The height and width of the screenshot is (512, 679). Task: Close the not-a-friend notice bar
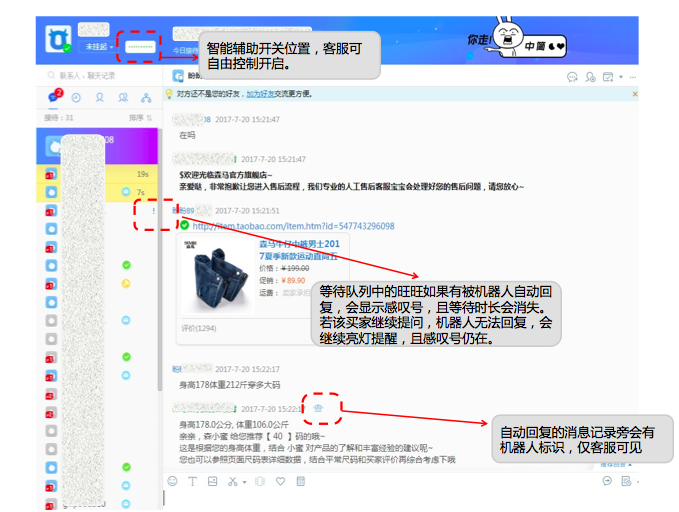pyautogui.click(x=635, y=94)
